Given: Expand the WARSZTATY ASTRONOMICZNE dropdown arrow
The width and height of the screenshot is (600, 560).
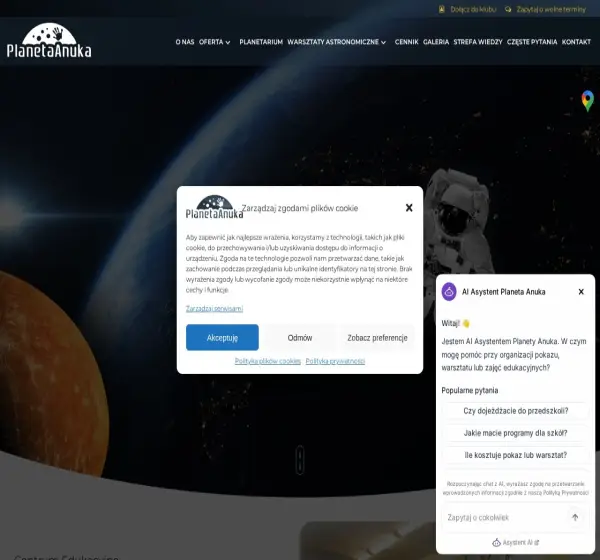Looking at the screenshot, I should [x=383, y=42].
